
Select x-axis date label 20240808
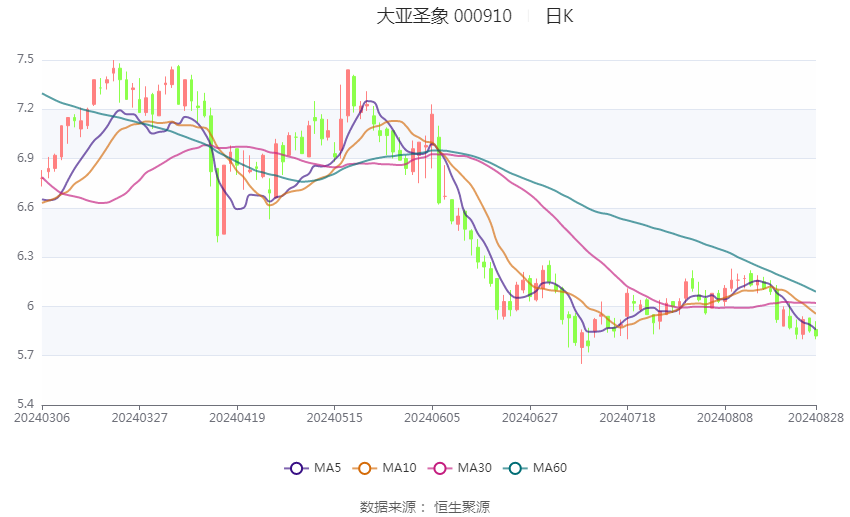point(725,418)
